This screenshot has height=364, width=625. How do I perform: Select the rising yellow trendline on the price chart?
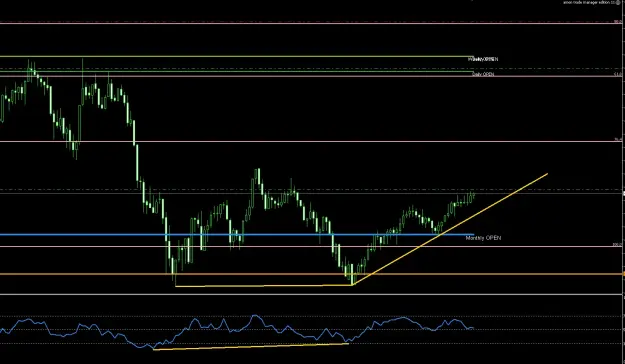coord(450,229)
